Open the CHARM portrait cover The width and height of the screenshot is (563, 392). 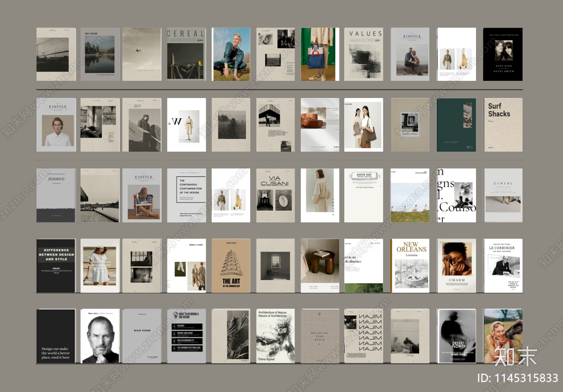[x=456, y=266]
